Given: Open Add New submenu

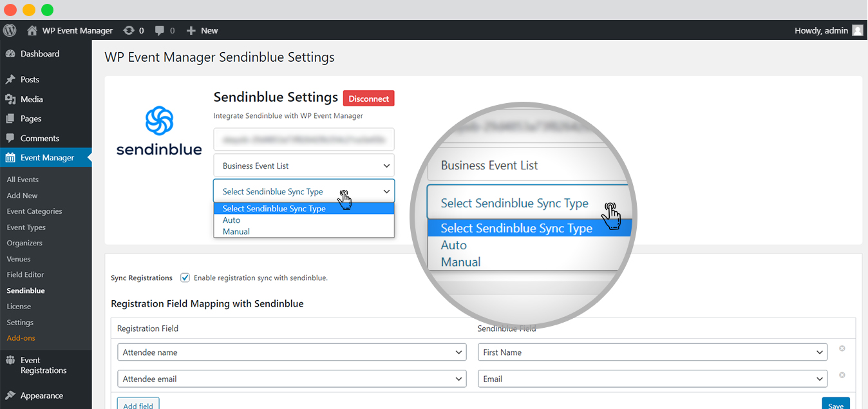Looking at the screenshot, I should pos(23,196).
